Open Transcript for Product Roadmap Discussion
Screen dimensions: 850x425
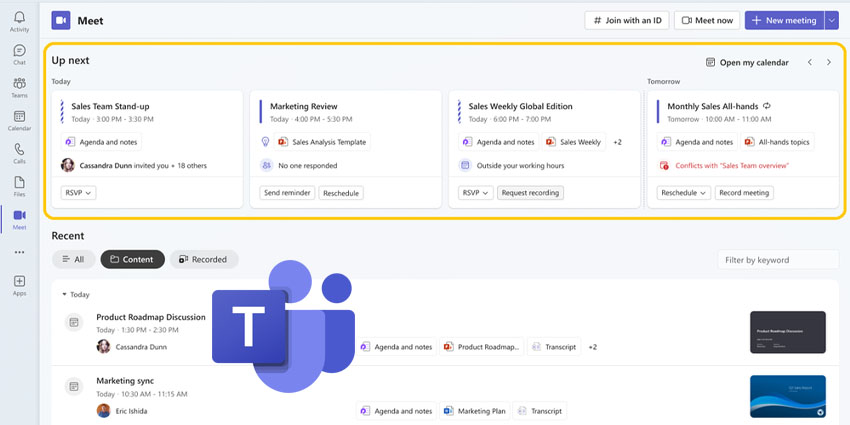554,346
